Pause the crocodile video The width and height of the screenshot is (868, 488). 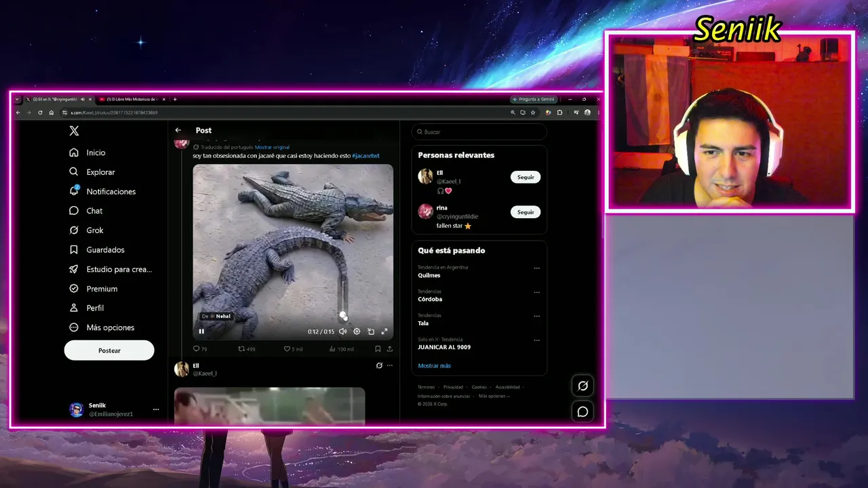[x=201, y=331]
